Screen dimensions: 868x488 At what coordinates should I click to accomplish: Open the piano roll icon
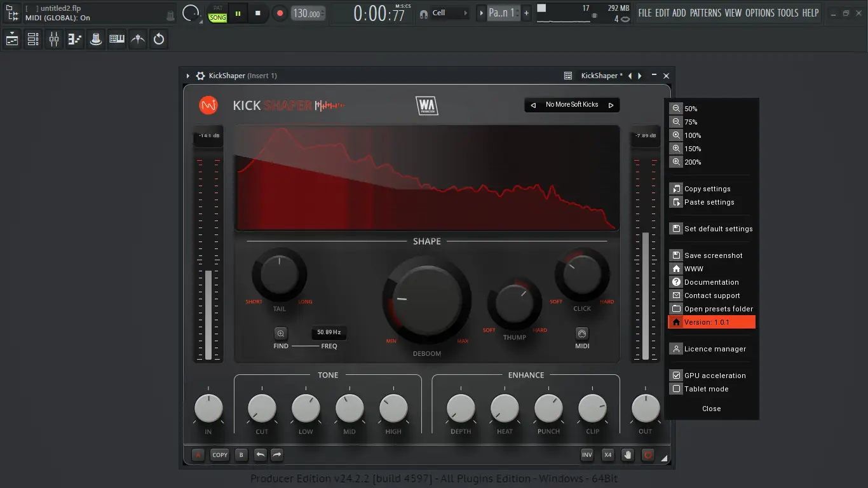pyautogui.click(x=75, y=39)
